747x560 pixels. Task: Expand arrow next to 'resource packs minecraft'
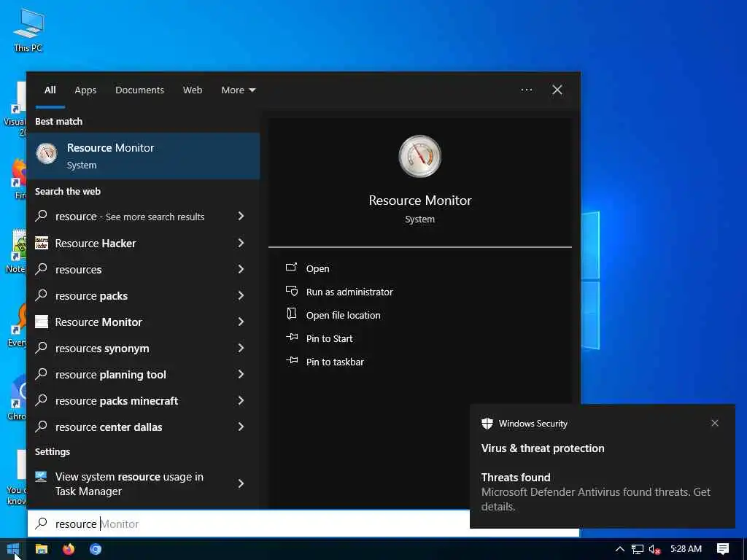point(241,400)
